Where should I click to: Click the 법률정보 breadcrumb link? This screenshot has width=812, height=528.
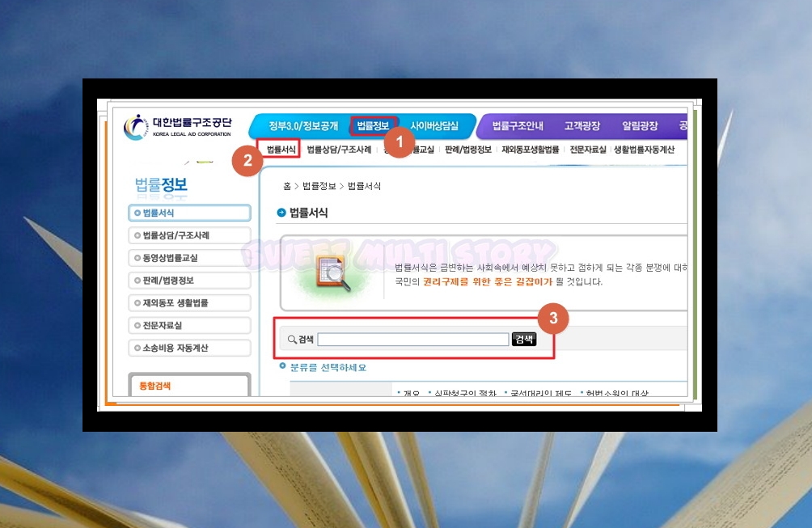point(319,186)
